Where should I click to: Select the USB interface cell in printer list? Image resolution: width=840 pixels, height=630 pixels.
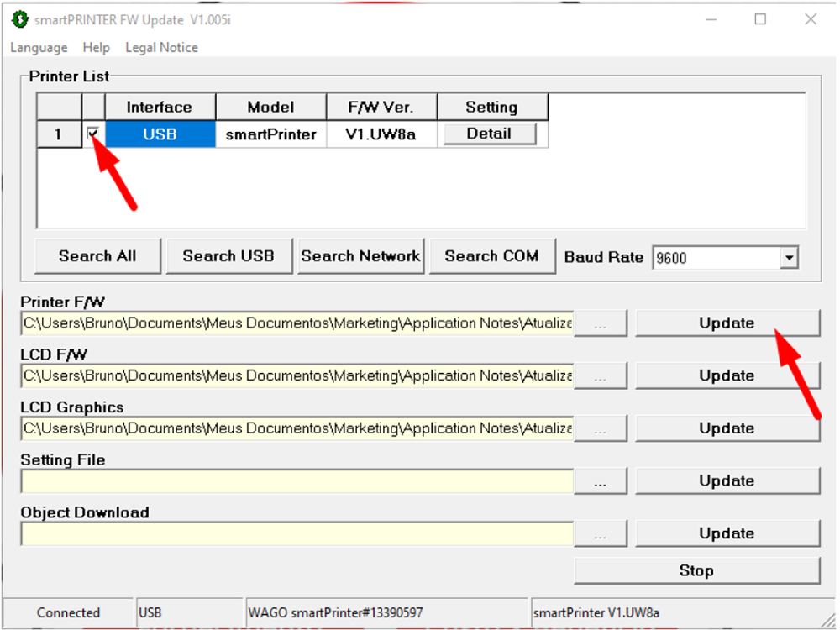point(160,134)
